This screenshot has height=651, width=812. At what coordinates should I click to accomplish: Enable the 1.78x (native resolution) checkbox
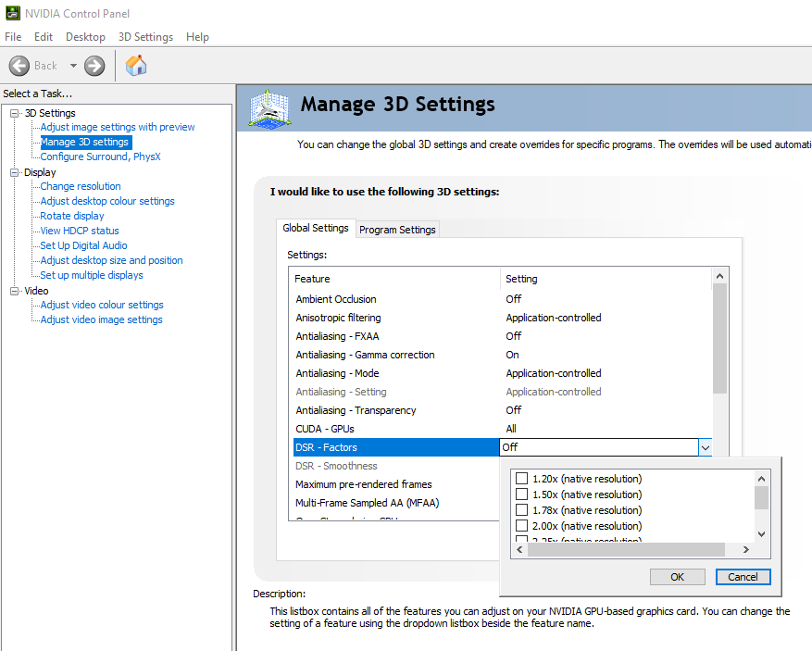tap(521, 510)
